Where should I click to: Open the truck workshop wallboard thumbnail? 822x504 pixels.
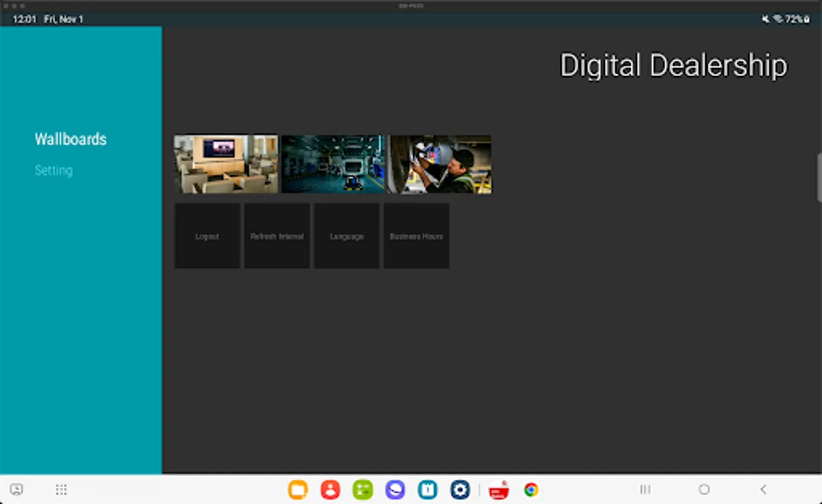(x=333, y=164)
